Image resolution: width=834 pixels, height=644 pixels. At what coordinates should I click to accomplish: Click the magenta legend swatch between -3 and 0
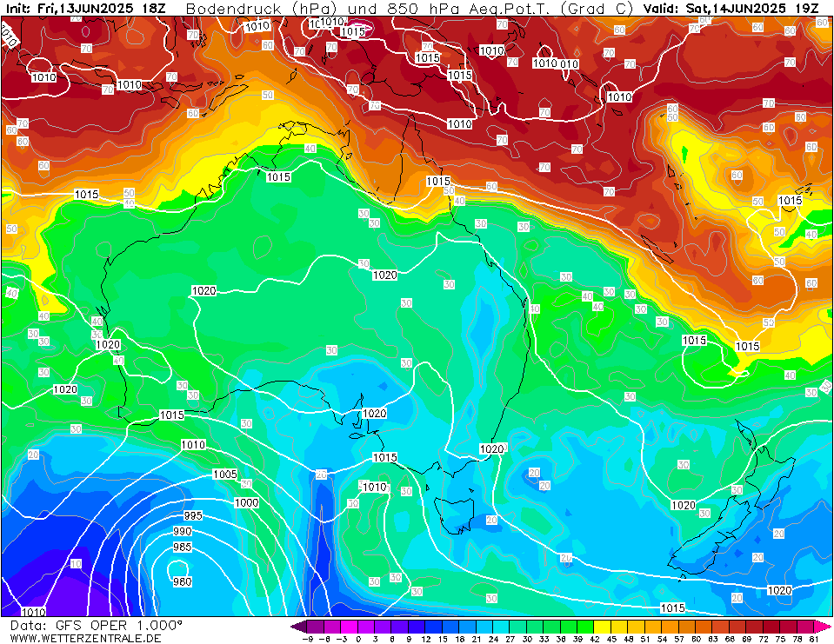point(350,626)
